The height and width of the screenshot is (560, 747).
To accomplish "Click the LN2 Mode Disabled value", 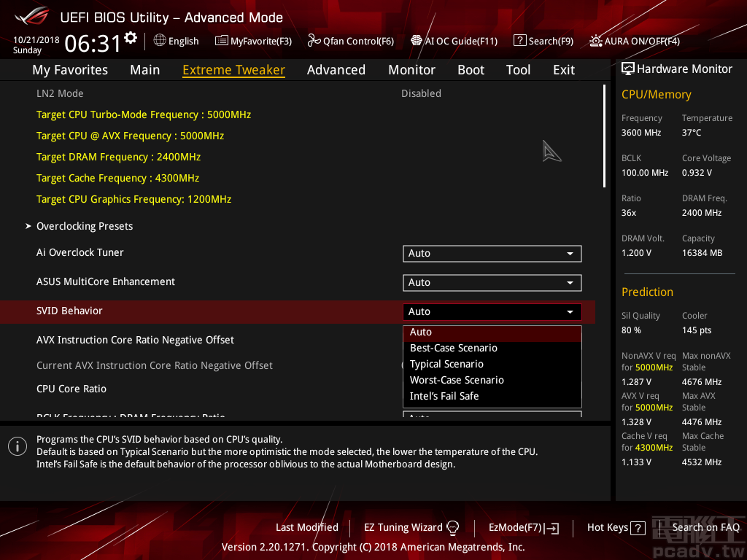I will [x=421, y=93].
